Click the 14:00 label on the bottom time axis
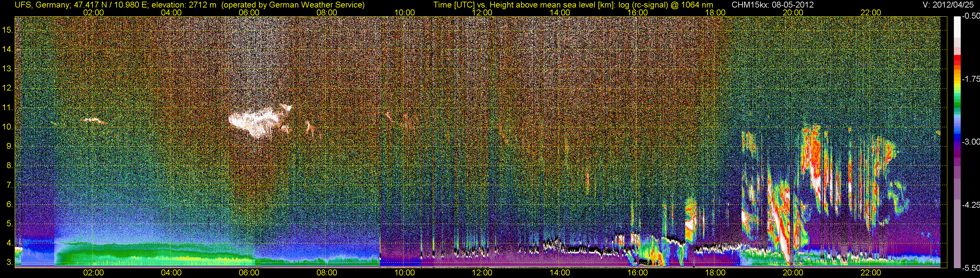The image size is (980, 278). pyautogui.click(x=560, y=273)
